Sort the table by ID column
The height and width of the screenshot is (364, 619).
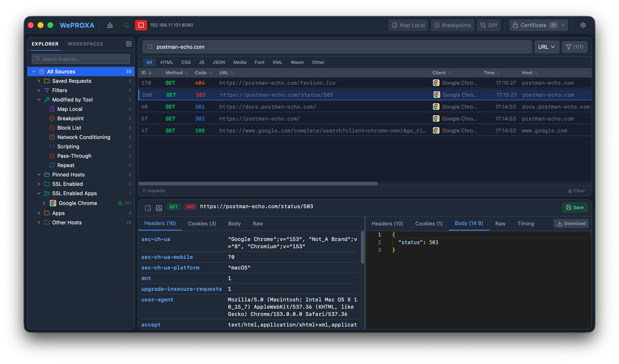coord(146,73)
